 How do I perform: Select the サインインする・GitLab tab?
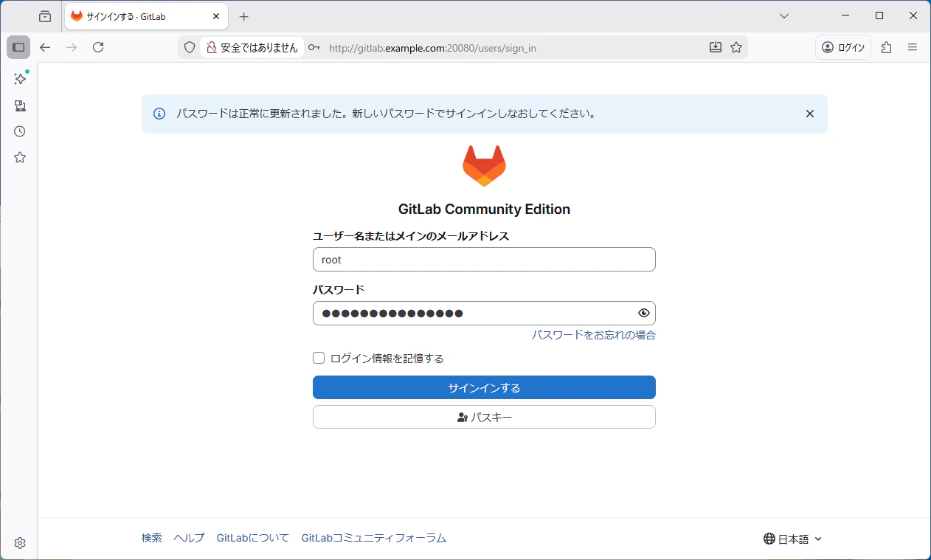146,16
